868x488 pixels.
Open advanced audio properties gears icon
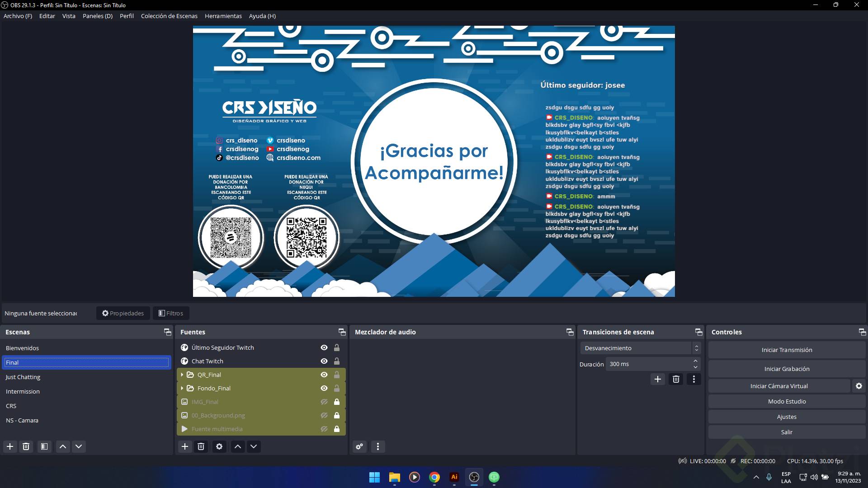tap(359, 446)
